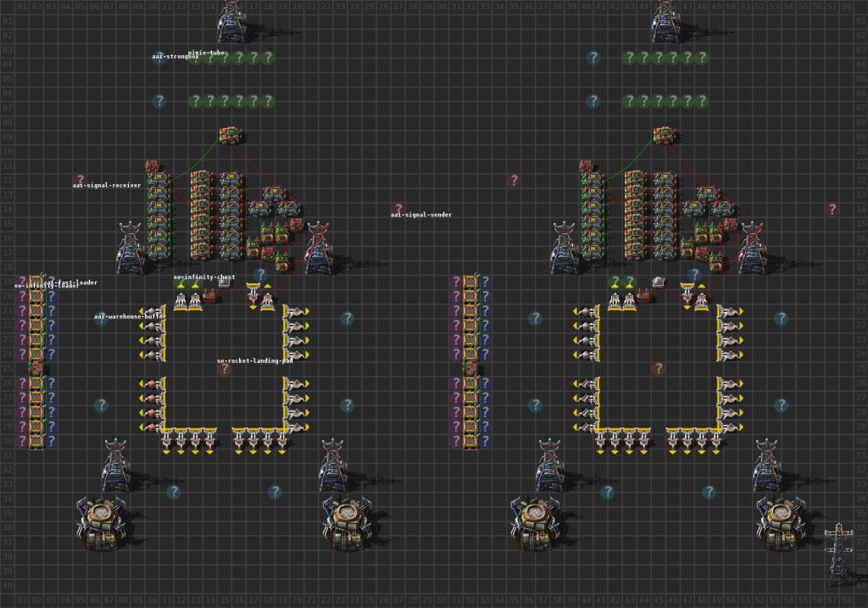Viewport: 868px width, 608px height.
Task: Select bottom-right round machine of left blueprint
Action: [x=348, y=522]
